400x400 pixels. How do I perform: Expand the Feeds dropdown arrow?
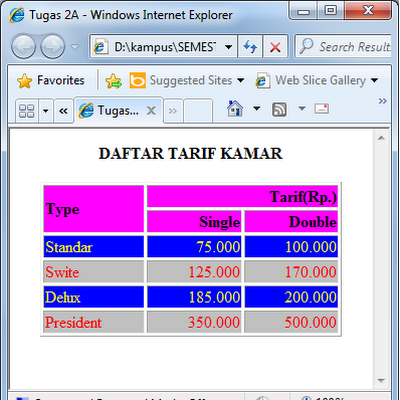click(302, 108)
